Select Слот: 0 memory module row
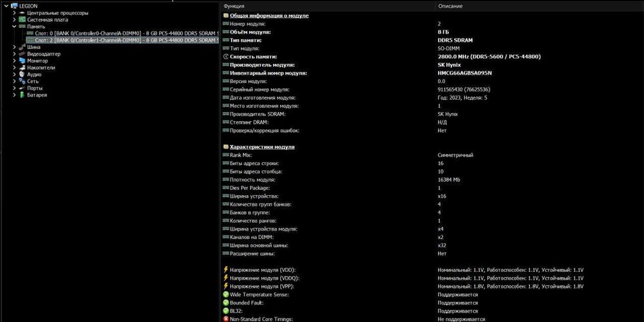Screen dimensions: 644x322 [122, 33]
